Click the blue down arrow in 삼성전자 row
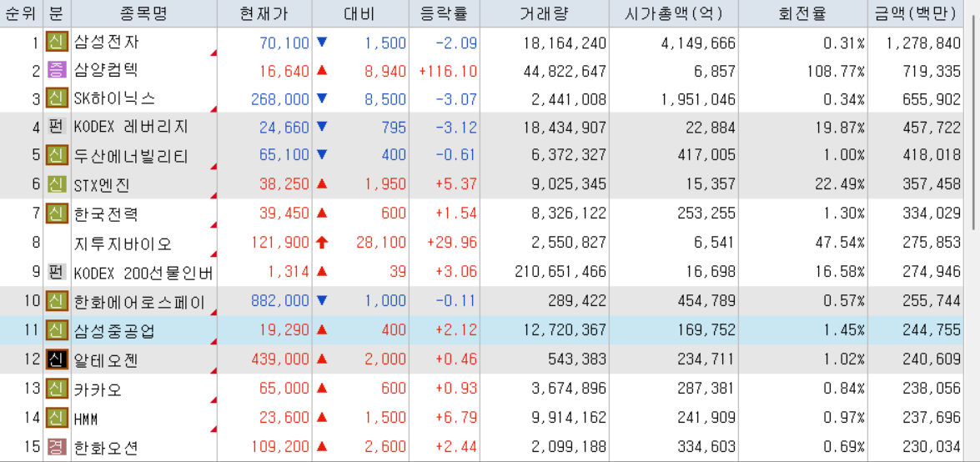980x462 pixels. [322, 43]
